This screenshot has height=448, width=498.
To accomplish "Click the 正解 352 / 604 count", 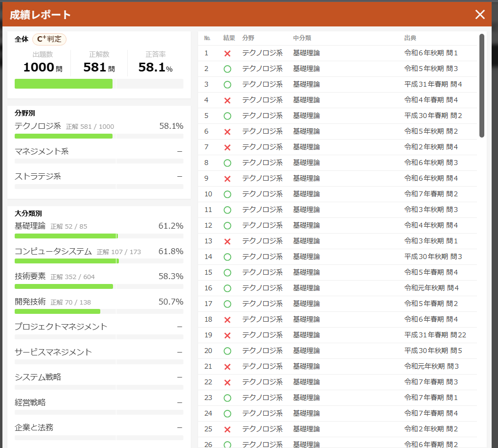I will (72, 277).
